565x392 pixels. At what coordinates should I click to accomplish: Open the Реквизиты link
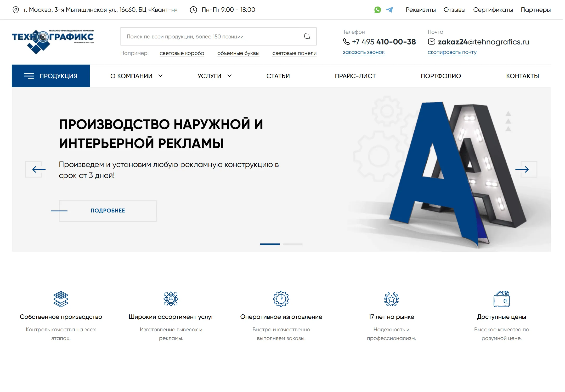pos(421,10)
